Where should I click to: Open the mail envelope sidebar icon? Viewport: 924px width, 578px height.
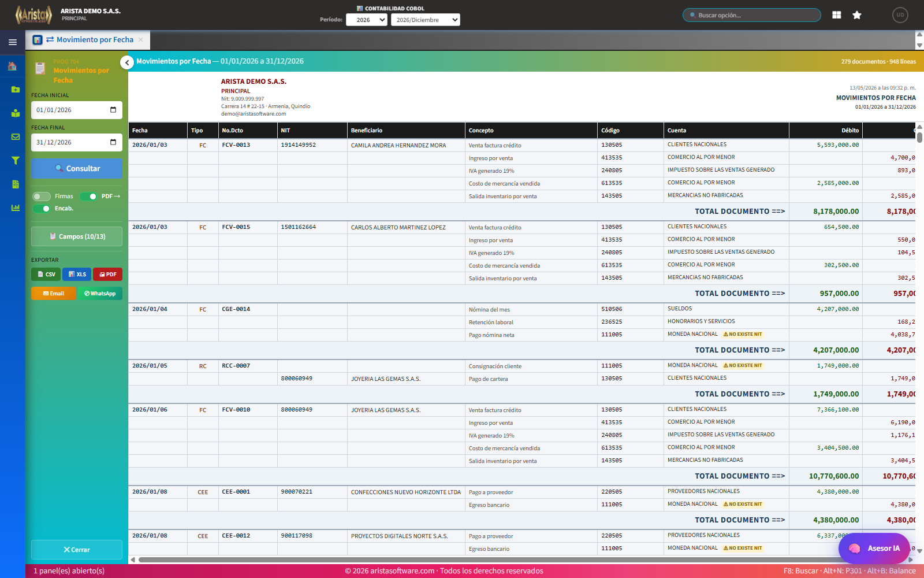point(16,137)
